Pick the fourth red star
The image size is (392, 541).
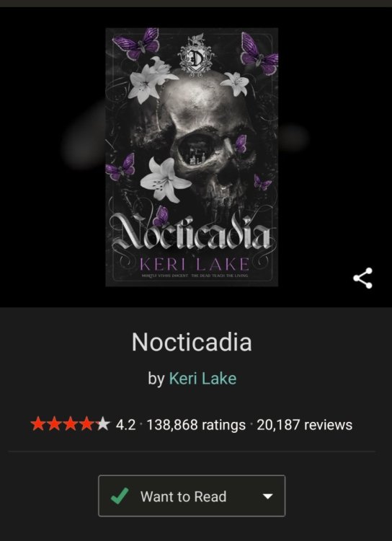coord(86,424)
